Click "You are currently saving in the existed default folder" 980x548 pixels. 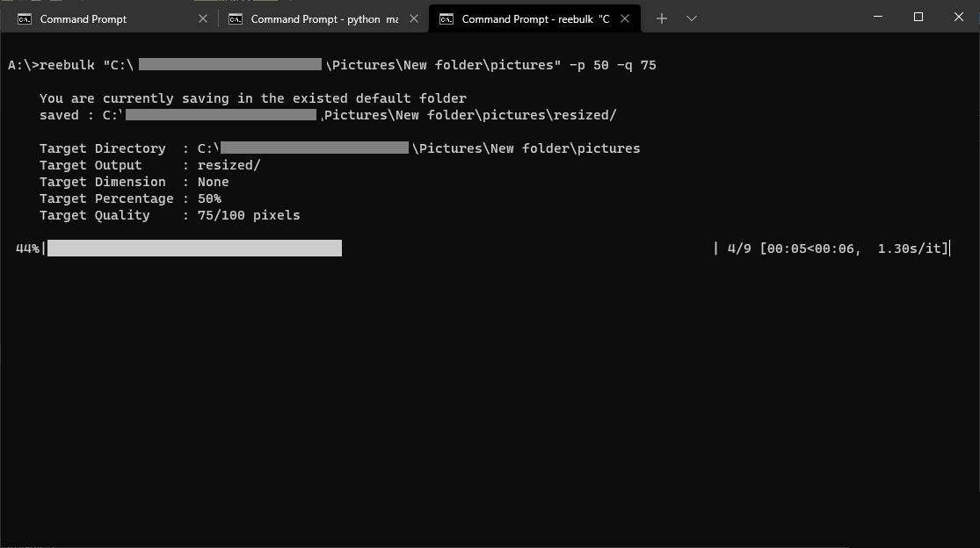[x=253, y=98]
